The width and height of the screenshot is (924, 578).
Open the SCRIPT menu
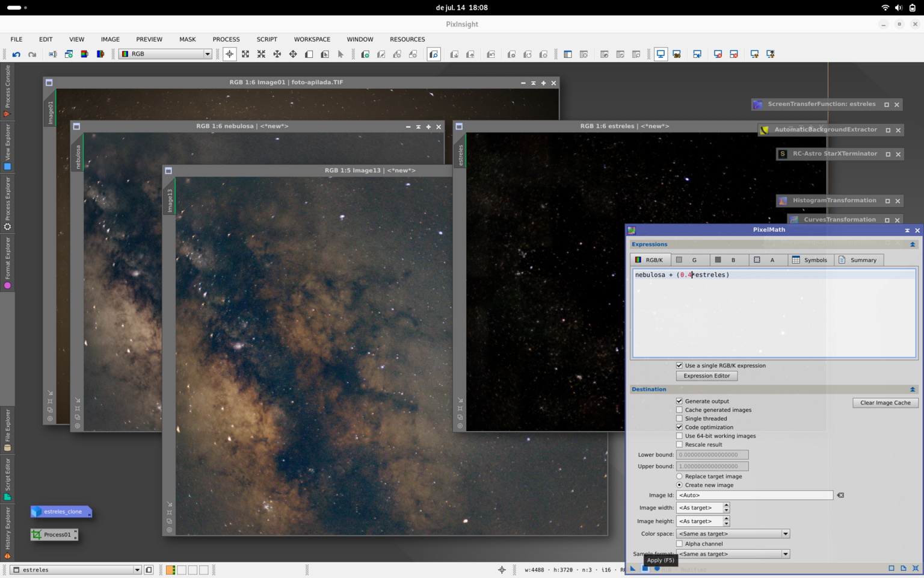pyautogui.click(x=267, y=39)
